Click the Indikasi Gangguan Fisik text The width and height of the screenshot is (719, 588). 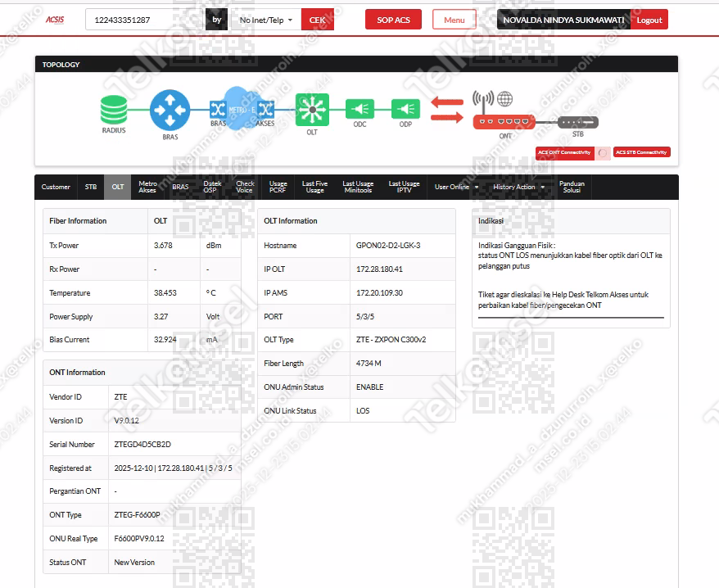517,246
